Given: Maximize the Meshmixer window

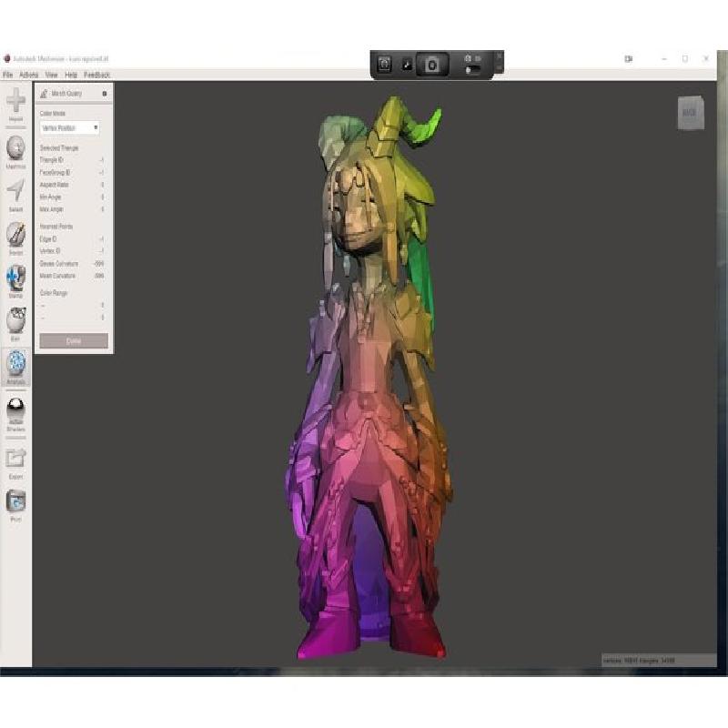Looking at the screenshot, I should pos(685,59).
